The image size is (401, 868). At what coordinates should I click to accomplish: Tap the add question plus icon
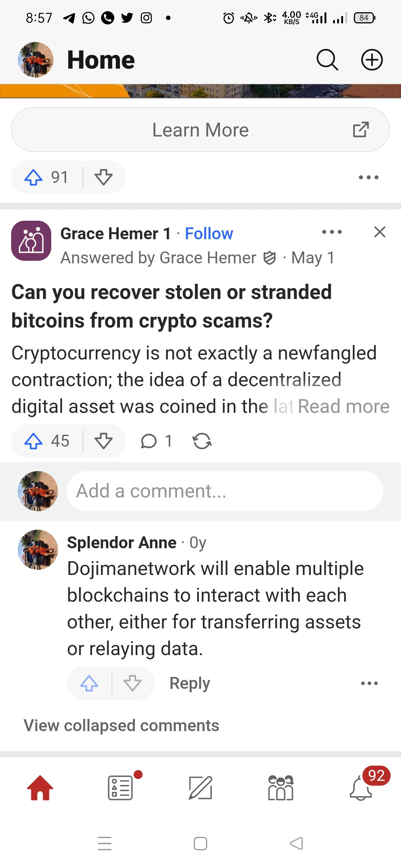(372, 60)
